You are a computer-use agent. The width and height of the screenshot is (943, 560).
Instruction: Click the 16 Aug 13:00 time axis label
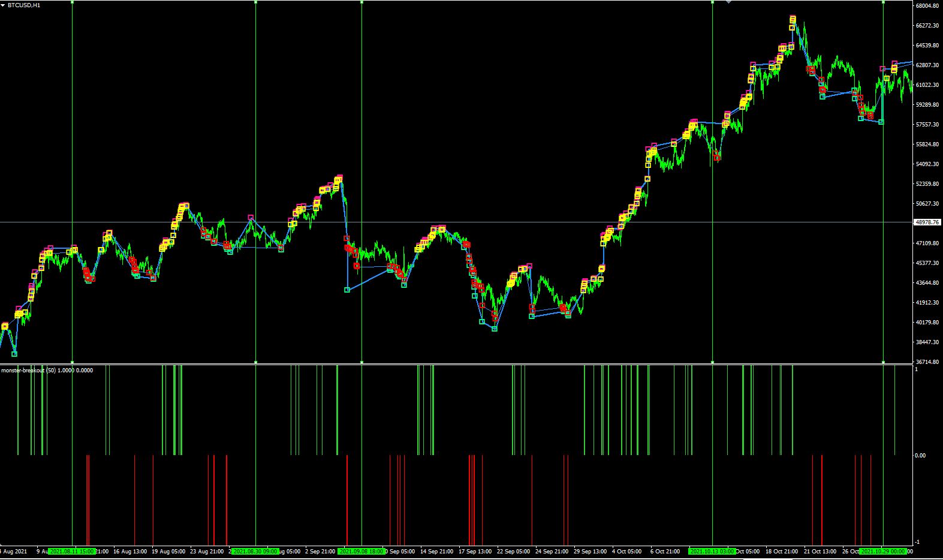(130, 551)
